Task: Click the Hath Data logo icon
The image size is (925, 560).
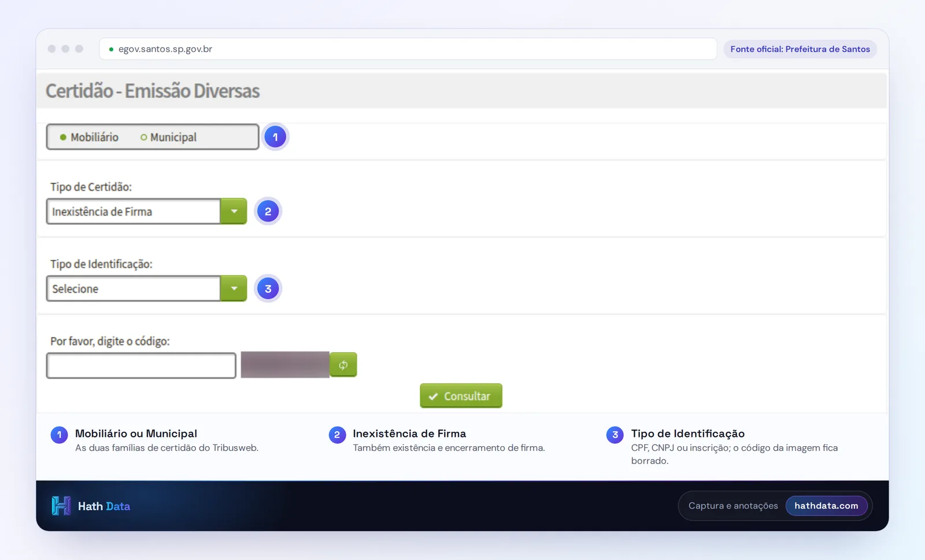Action: [61, 506]
